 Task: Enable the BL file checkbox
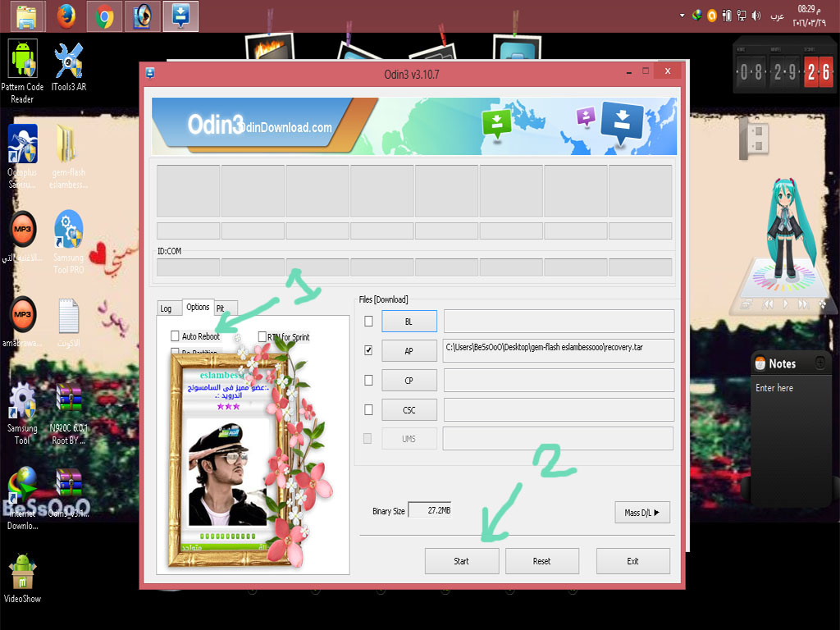[368, 321]
